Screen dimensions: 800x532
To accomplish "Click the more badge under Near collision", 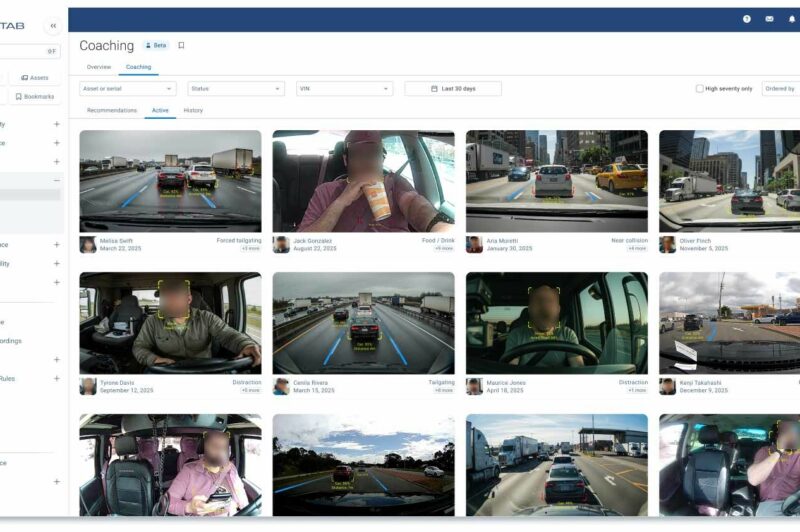I will tap(637, 248).
